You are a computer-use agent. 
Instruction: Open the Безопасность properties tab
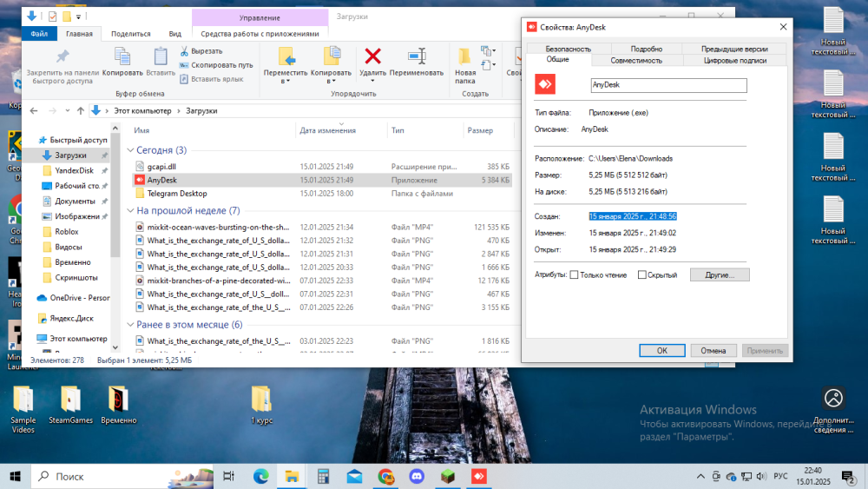click(x=568, y=49)
